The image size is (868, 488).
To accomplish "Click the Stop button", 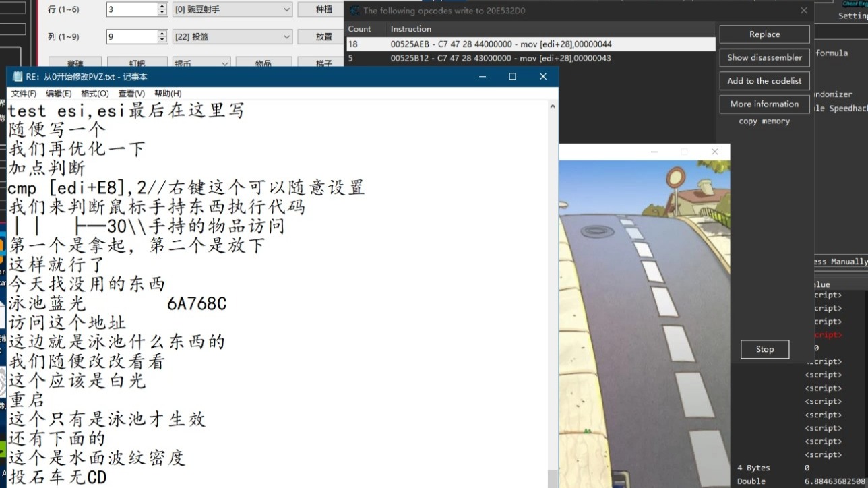I will (764, 349).
